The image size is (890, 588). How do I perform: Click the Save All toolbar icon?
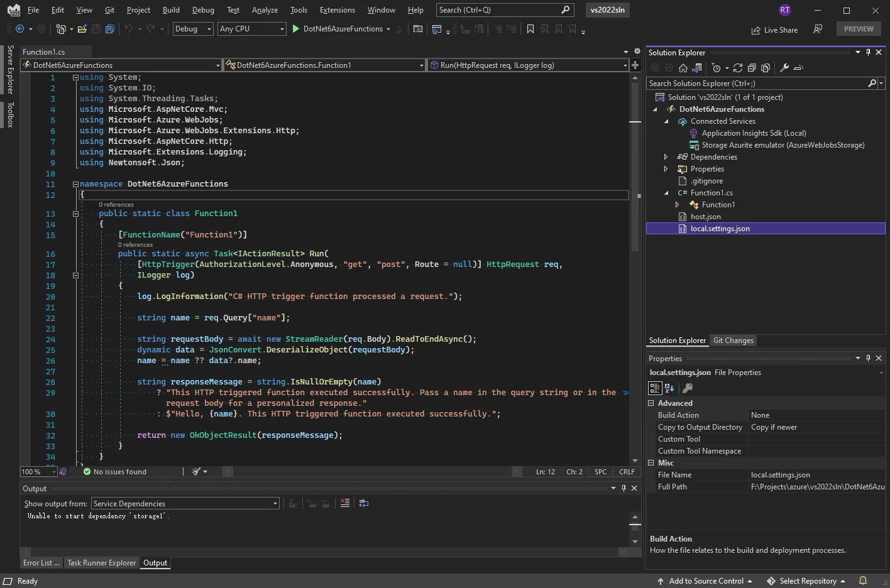[x=110, y=29]
